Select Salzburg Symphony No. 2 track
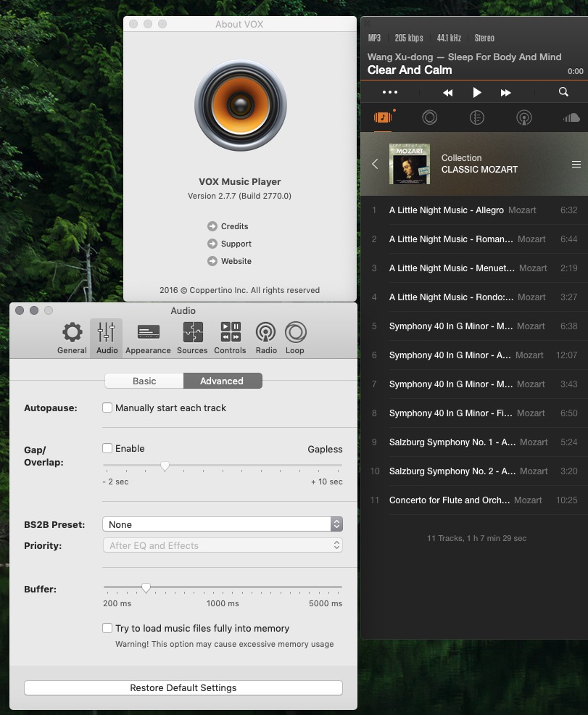588x715 pixels. click(x=474, y=471)
